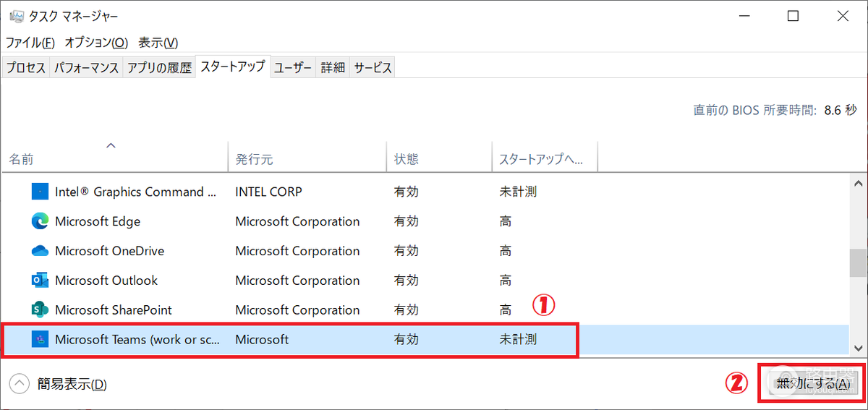Select the Intel® Graphics Command row name

click(135, 192)
